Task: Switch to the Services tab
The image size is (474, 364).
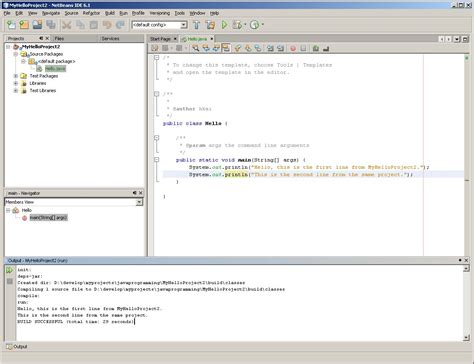Action: pyautogui.click(x=110, y=39)
